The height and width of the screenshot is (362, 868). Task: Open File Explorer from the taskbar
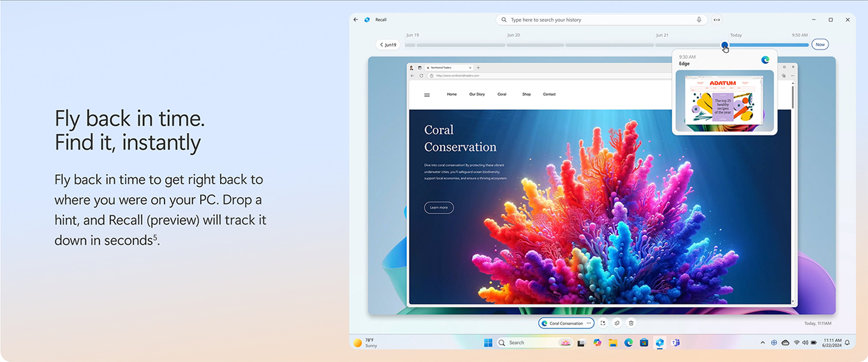point(613,343)
